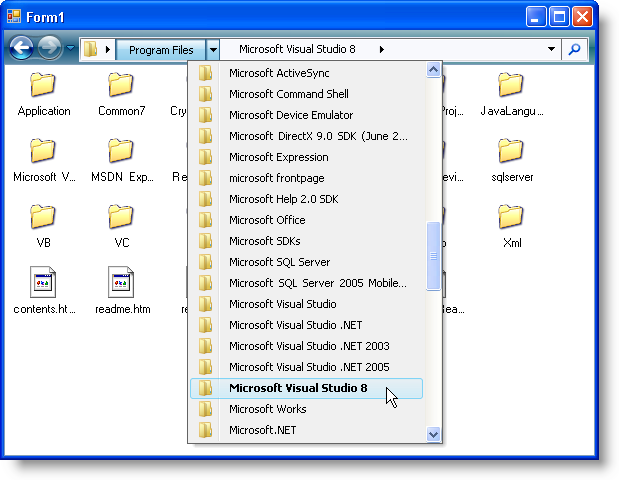Select the contents.htm file icon
This screenshot has height=480, width=619.
(x=43, y=283)
